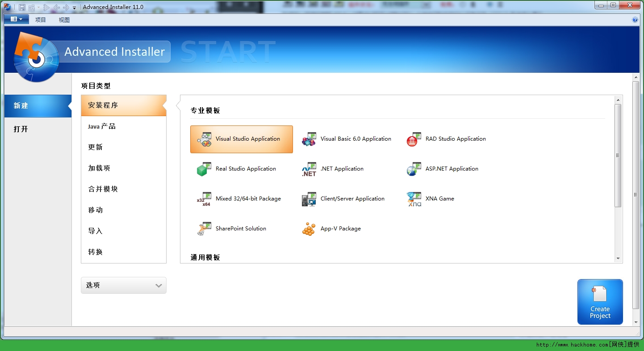Select the App-V Package label
Viewport: 644px width, 351px height.
click(341, 229)
